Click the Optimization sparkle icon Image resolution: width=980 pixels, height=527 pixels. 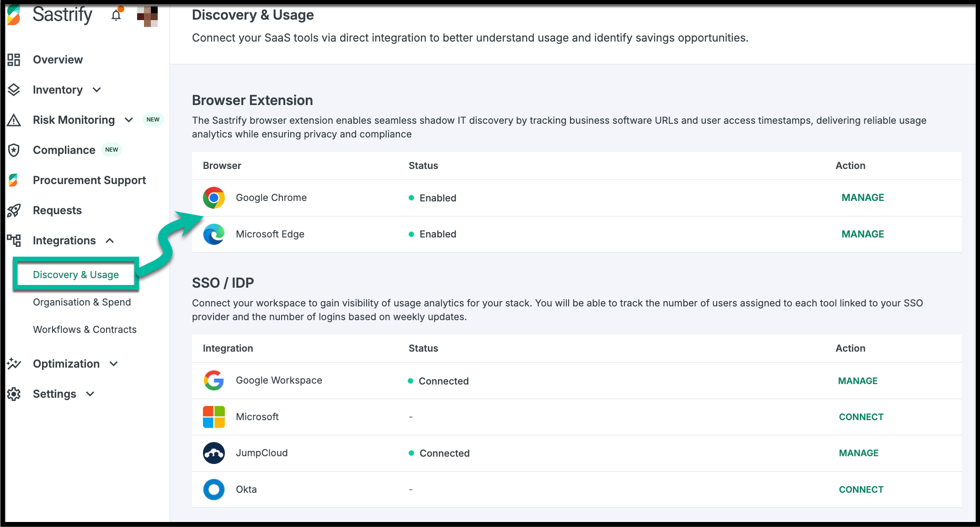pyautogui.click(x=14, y=364)
